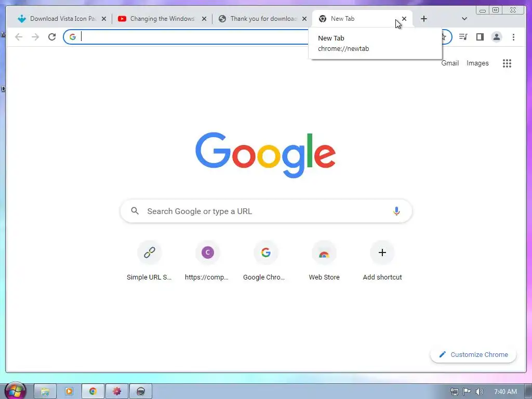Open Google Images link
This screenshot has height=399, width=532.
477,63
